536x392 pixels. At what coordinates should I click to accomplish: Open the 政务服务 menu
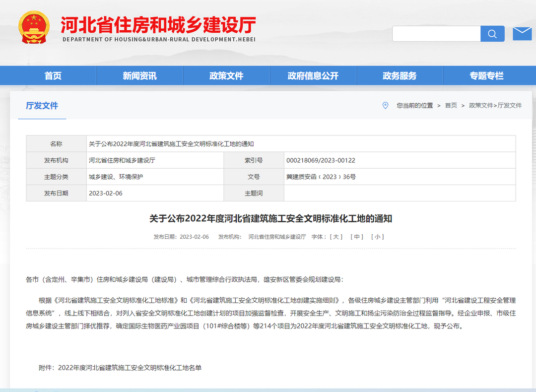[x=400, y=75]
